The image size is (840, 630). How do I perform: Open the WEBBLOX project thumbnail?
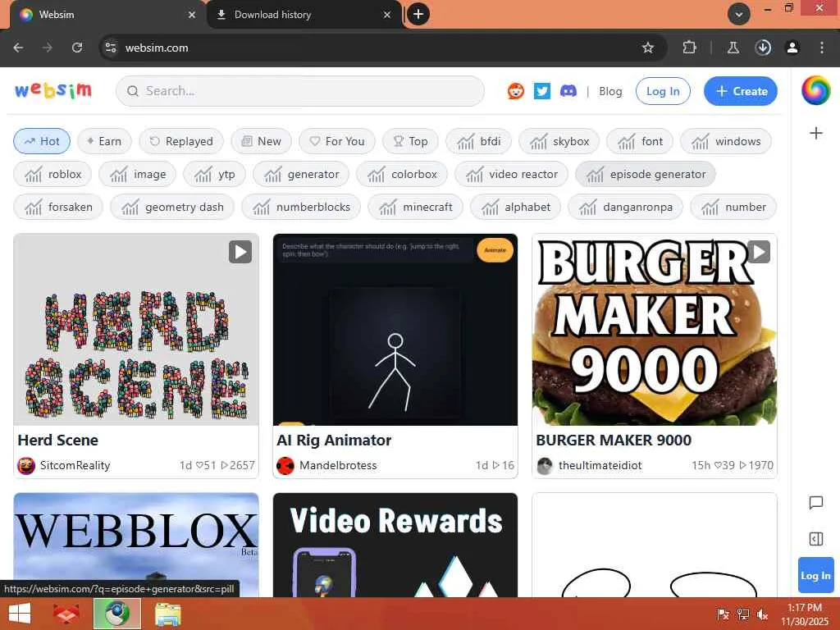136,545
